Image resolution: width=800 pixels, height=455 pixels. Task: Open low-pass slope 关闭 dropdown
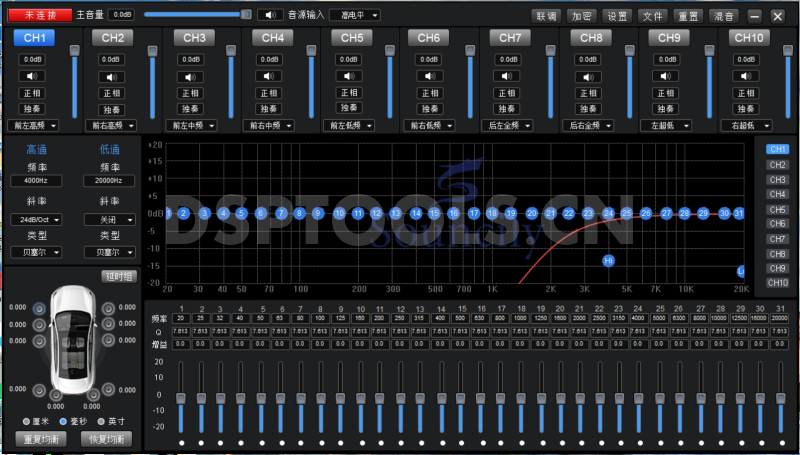pos(110,220)
